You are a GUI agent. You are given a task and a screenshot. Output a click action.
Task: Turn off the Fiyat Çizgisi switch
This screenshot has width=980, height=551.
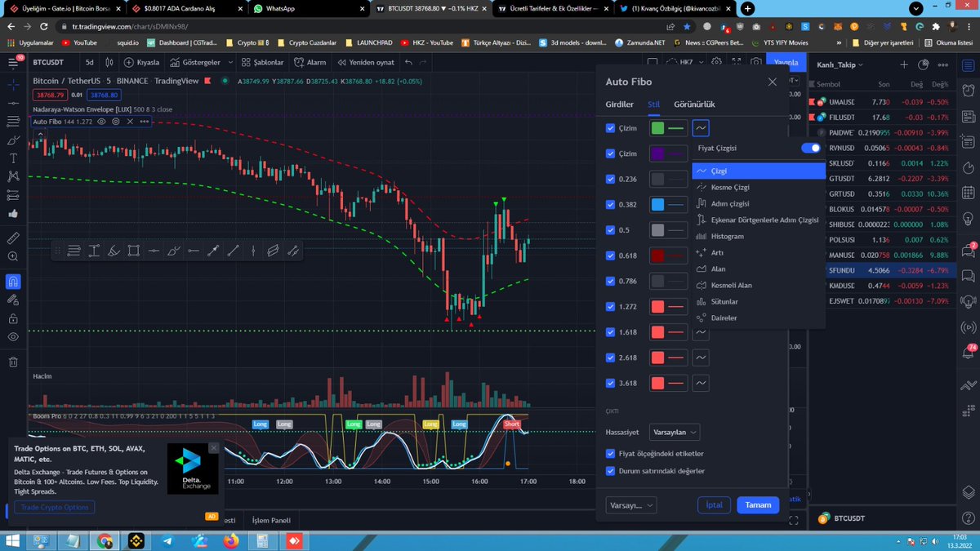pyautogui.click(x=810, y=148)
